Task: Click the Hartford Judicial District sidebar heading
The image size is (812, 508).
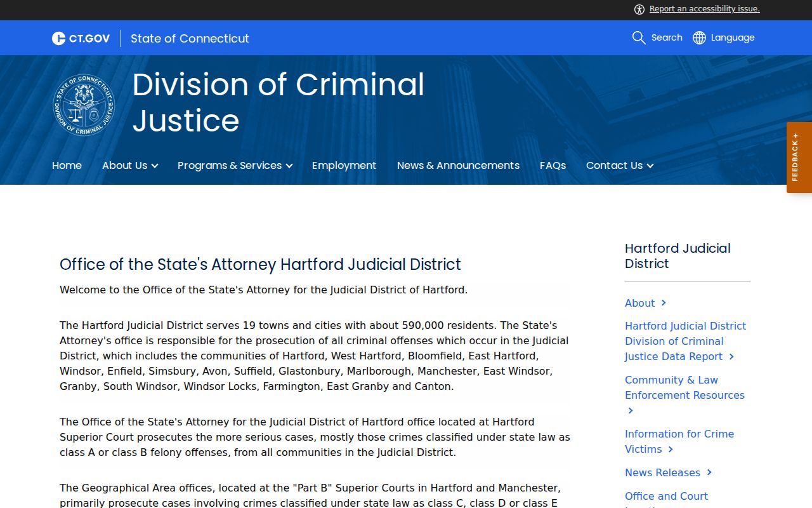Action: click(x=678, y=256)
